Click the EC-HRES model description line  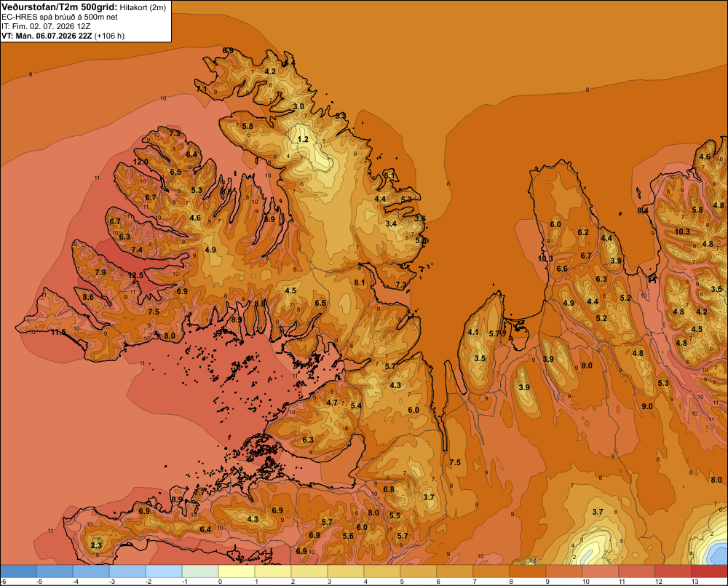(60, 17)
